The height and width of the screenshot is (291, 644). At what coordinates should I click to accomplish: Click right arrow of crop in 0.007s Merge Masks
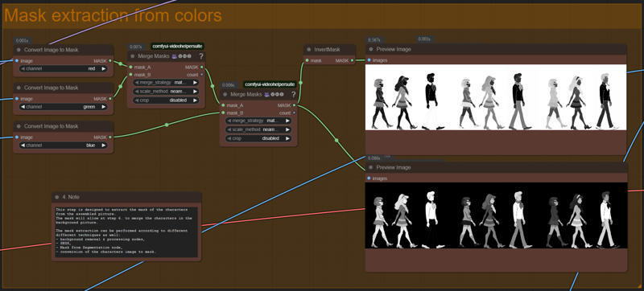[195, 100]
